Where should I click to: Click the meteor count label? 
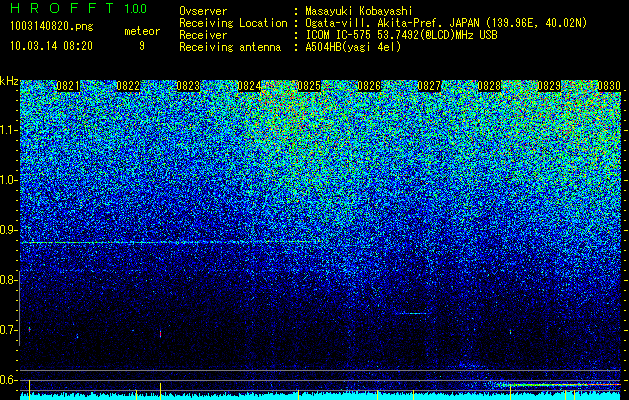[142, 31]
